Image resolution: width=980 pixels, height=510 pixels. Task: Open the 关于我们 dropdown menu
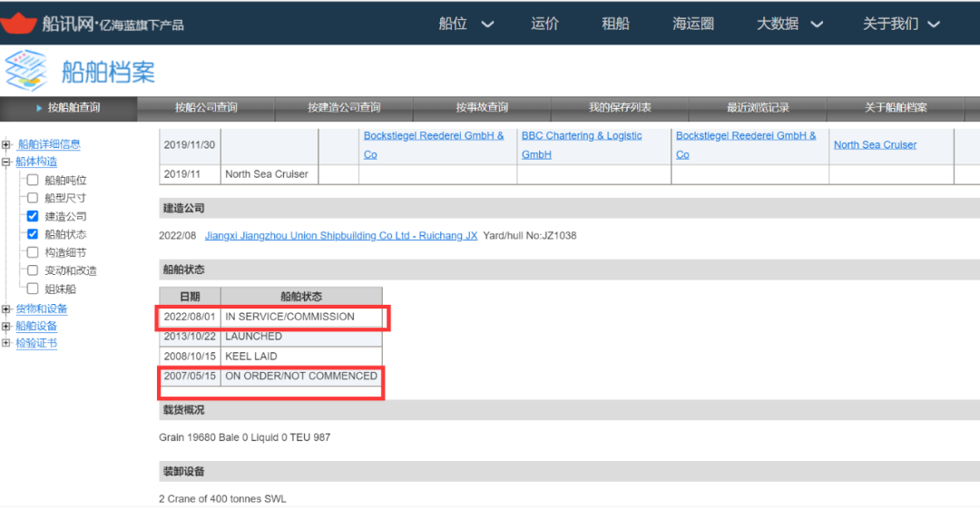902,24
